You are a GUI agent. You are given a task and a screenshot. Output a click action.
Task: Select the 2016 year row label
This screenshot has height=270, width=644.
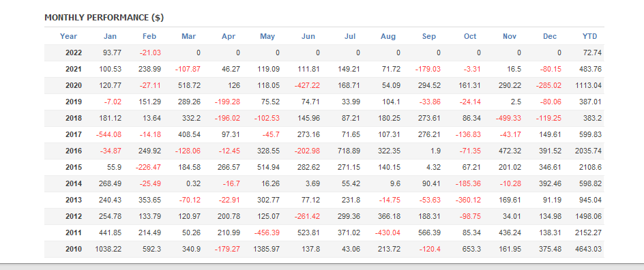(74, 151)
